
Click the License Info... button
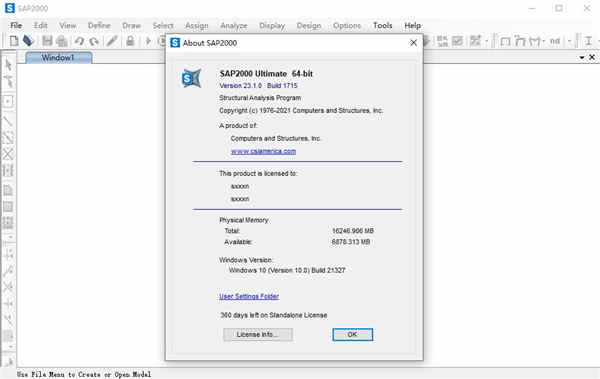point(258,334)
